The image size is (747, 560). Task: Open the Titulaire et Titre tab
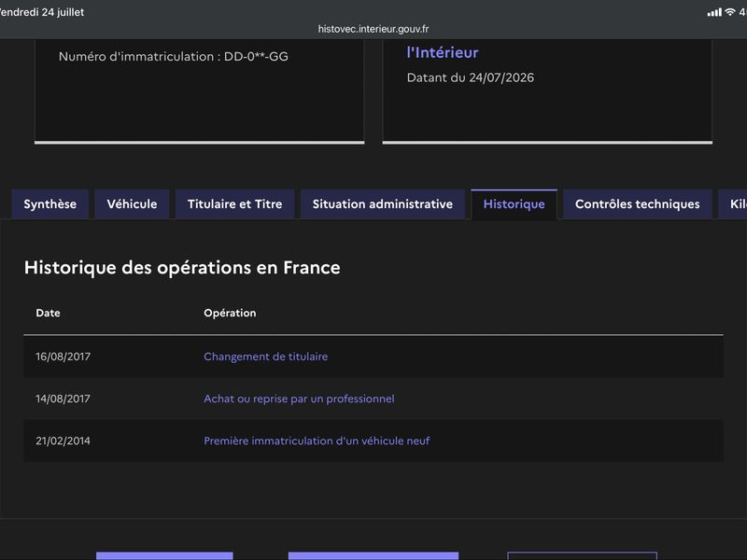coord(235,204)
